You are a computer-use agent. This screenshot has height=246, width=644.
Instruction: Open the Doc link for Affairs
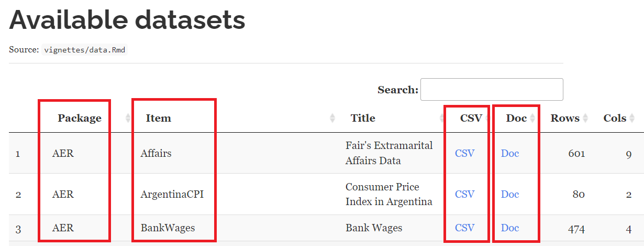510,153
